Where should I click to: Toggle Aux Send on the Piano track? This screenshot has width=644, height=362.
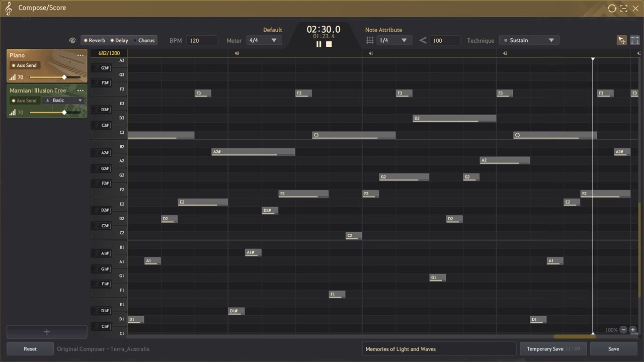(25, 65)
